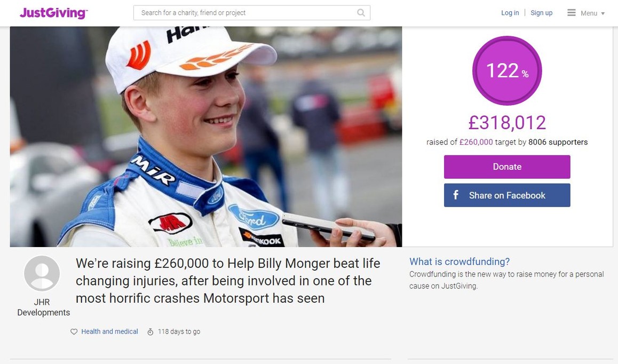Click the hamburger menu icon
This screenshot has width=618, height=364.
pyautogui.click(x=571, y=13)
